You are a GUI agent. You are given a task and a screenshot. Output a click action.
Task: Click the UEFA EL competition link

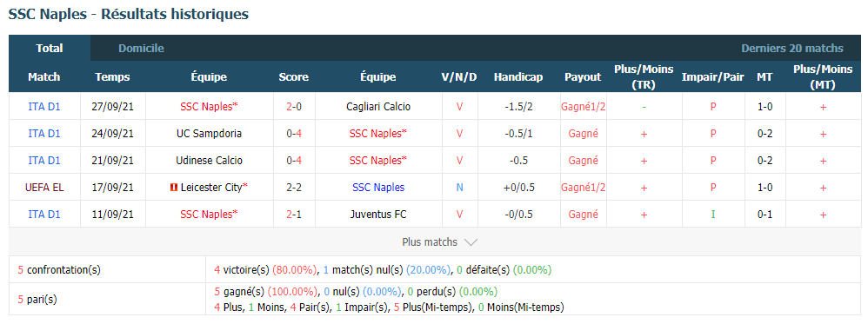tap(44, 188)
